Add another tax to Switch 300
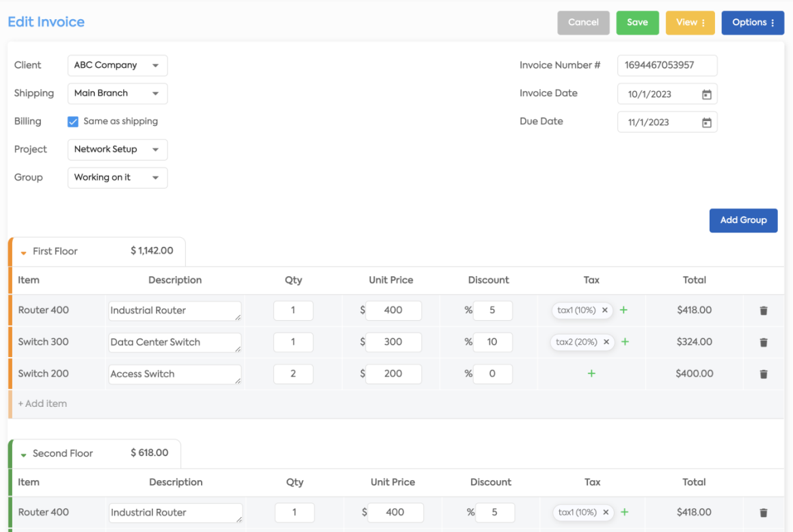Image resolution: width=793 pixels, height=532 pixels. [625, 342]
